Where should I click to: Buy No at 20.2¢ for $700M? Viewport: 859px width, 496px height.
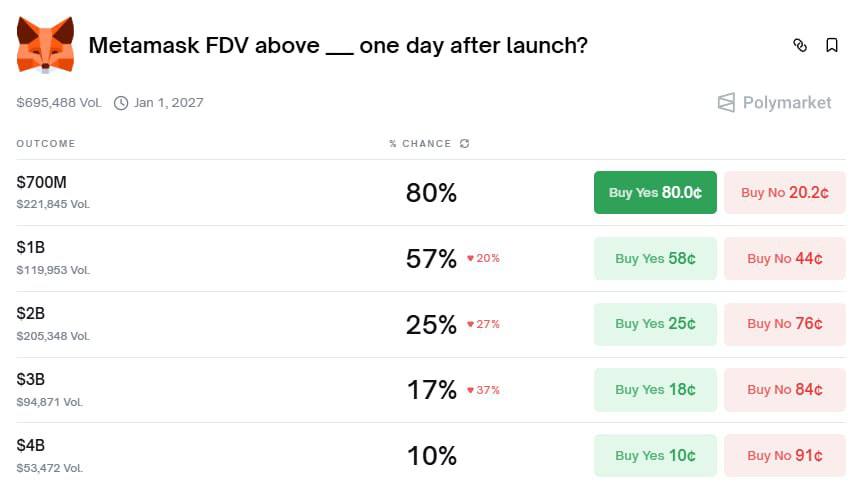tap(784, 193)
